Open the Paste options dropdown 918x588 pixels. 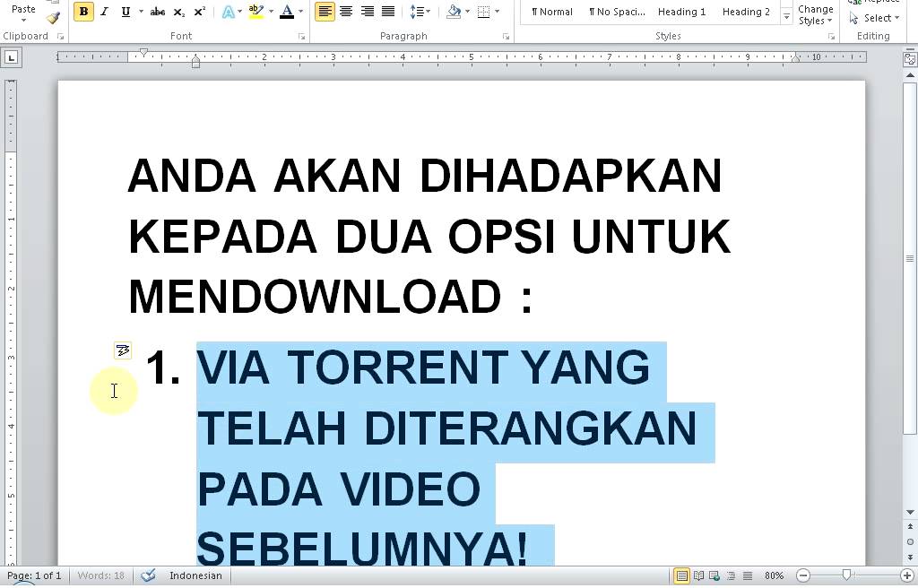click(x=23, y=20)
